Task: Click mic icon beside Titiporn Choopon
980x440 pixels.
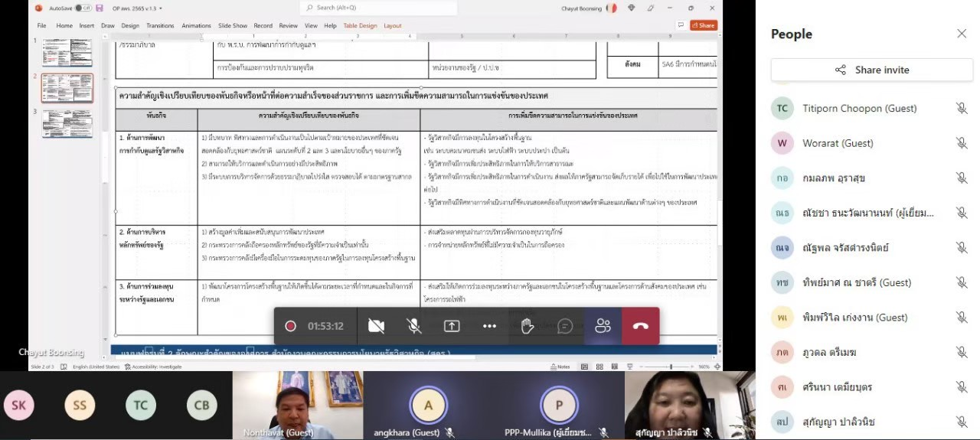Action: [962, 109]
